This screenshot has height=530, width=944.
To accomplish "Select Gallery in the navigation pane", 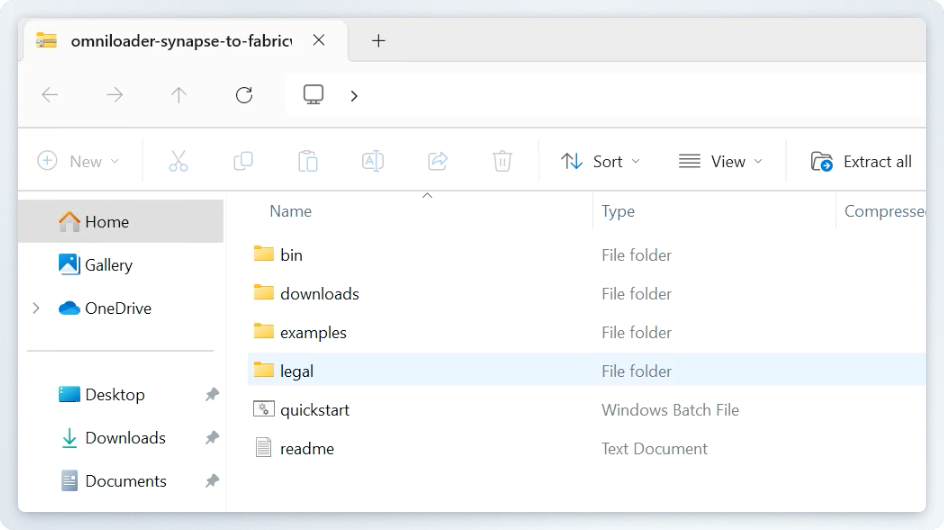I will click(108, 265).
